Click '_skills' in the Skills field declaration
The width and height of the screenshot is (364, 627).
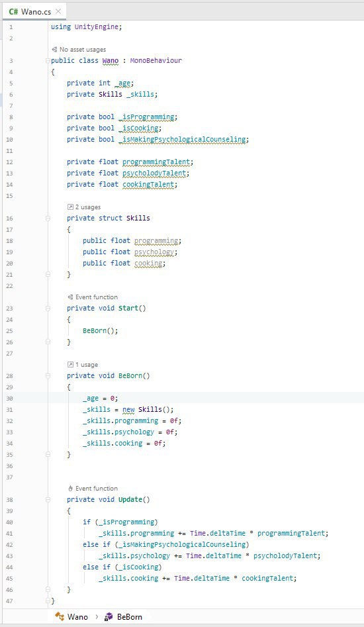point(140,95)
